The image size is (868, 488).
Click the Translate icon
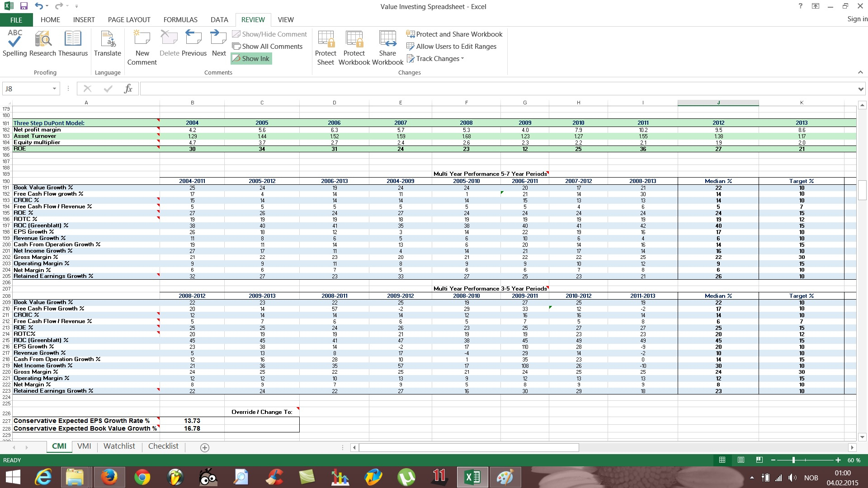tap(108, 44)
